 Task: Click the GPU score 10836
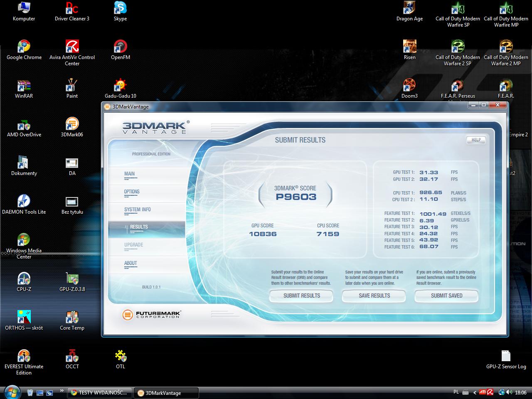pyautogui.click(x=263, y=234)
